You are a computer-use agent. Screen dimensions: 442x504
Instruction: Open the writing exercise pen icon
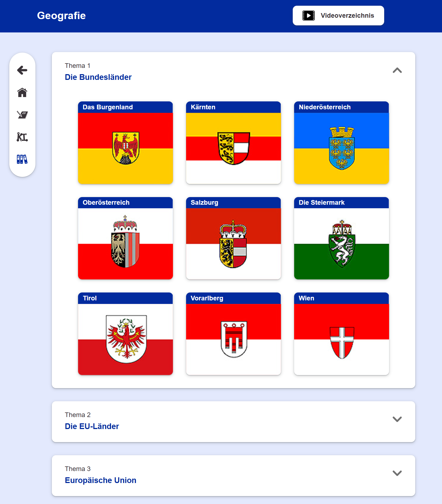click(x=22, y=115)
